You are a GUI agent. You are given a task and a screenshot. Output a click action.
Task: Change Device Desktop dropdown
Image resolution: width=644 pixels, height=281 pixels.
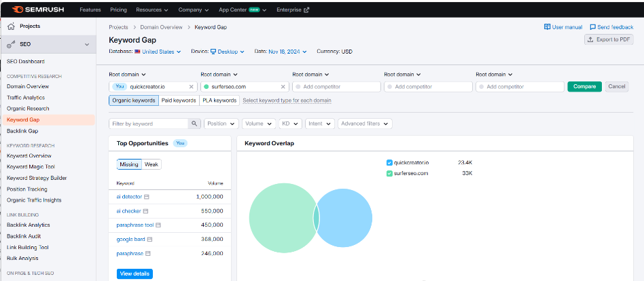pos(228,52)
